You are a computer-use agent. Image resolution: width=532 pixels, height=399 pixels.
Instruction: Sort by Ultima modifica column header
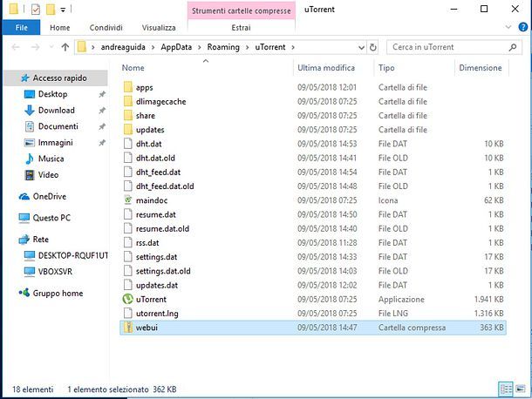point(326,68)
